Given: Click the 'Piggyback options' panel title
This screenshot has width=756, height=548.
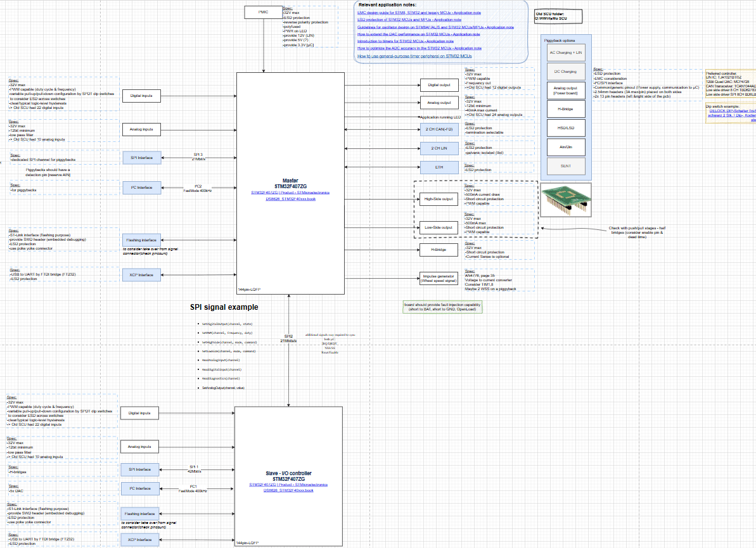Looking at the screenshot, I should (x=560, y=41).
